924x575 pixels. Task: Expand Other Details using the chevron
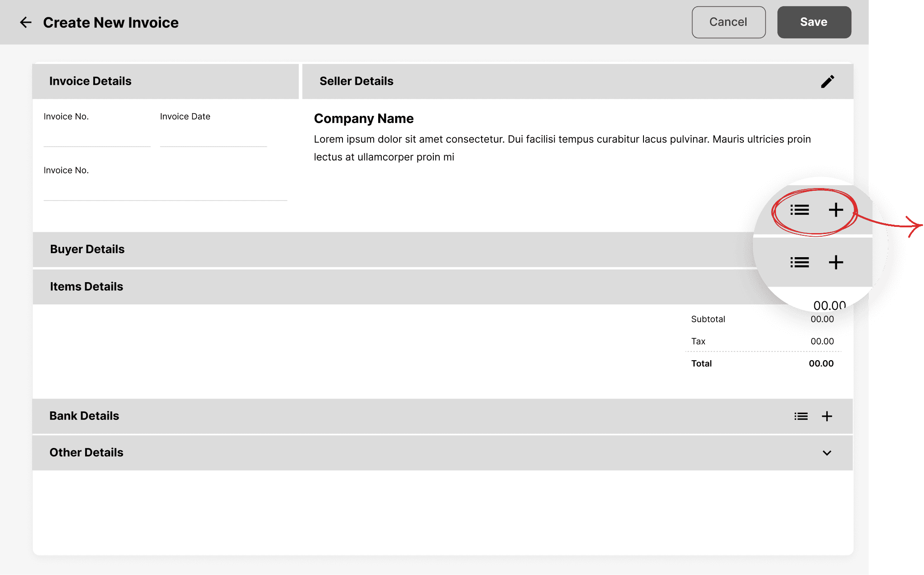point(827,453)
